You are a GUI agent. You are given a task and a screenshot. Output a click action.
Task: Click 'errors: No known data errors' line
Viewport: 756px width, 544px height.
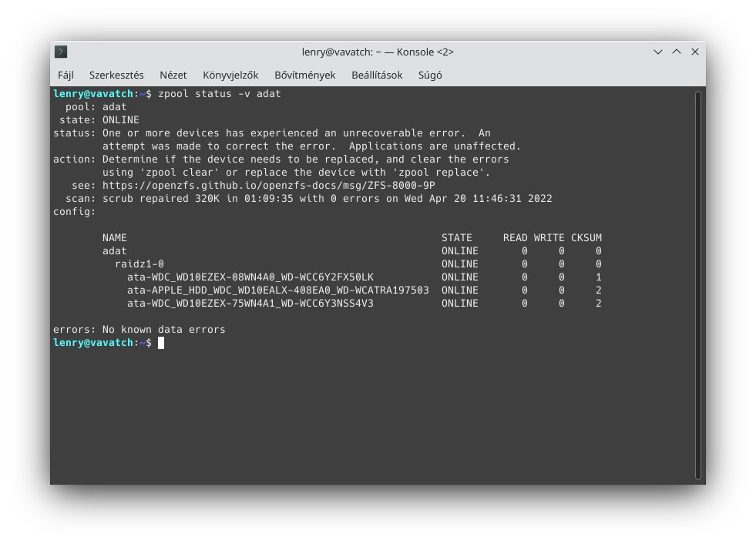[x=139, y=330]
